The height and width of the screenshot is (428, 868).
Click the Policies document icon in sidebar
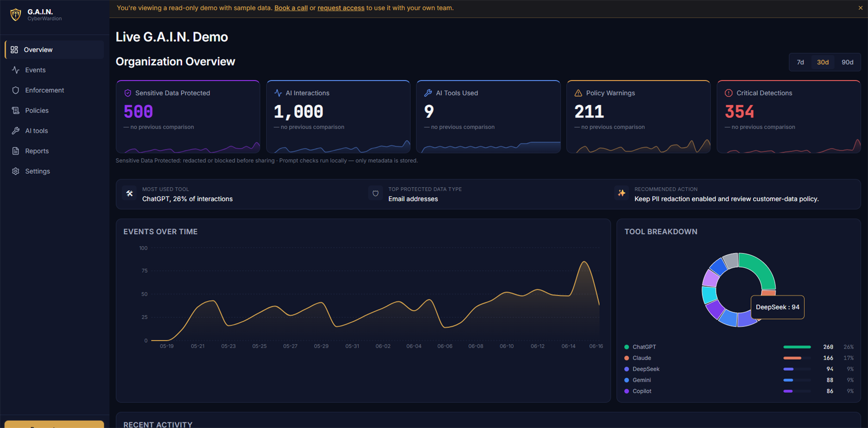pyautogui.click(x=16, y=110)
